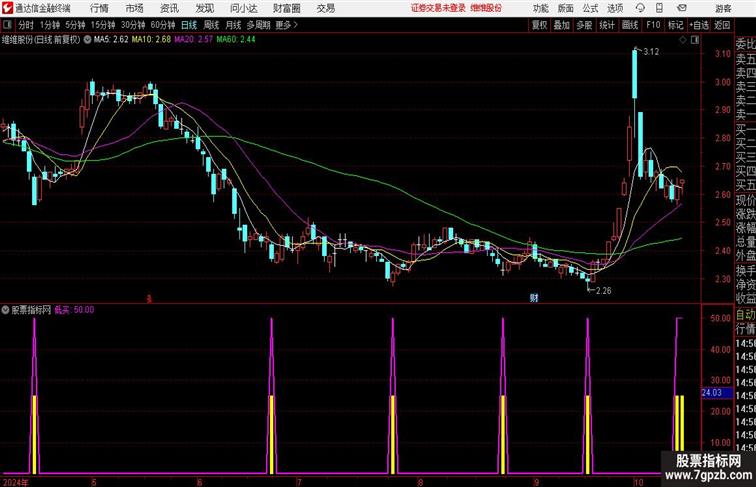Viewport: 756px width, 487px height.
Task: Click the 维维股份(日线 前复权) chart title
Action: [41, 40]
